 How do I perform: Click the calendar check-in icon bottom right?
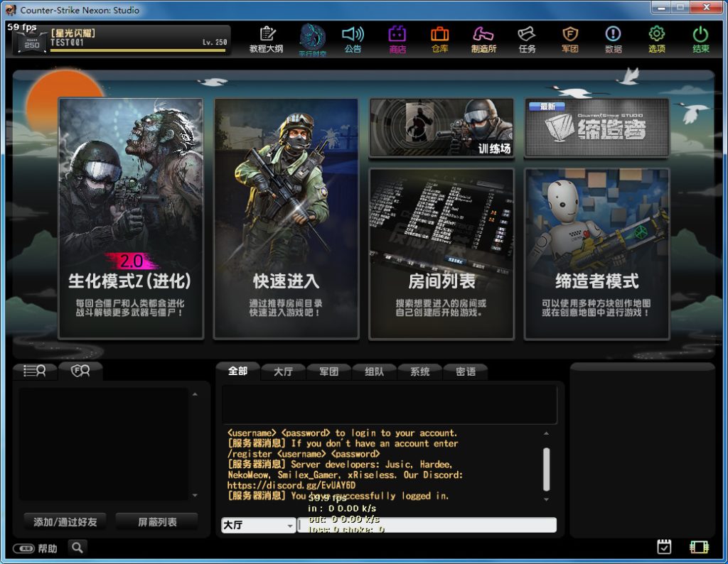pos(664,546)
